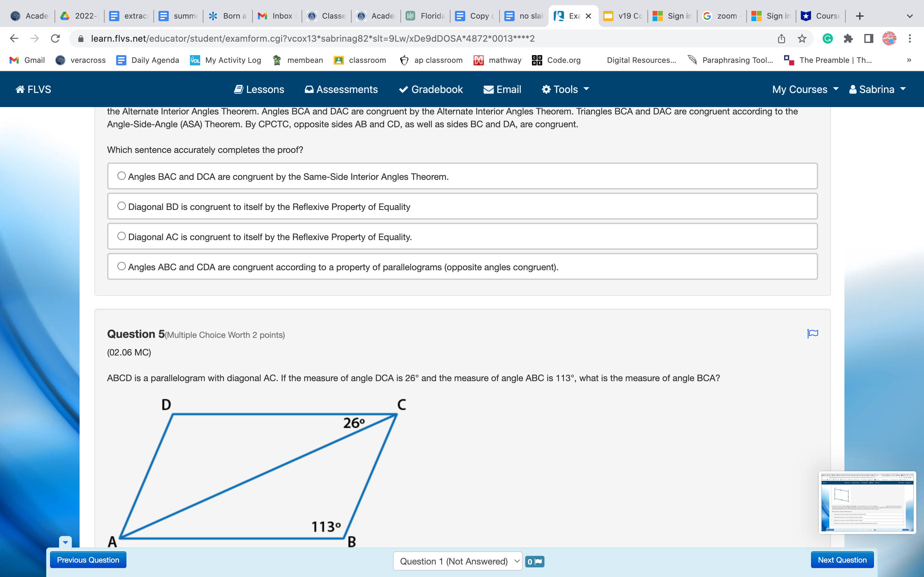924x577 pixels.
Task: Click the flag icon on Question 5
Action: (813, 334)
